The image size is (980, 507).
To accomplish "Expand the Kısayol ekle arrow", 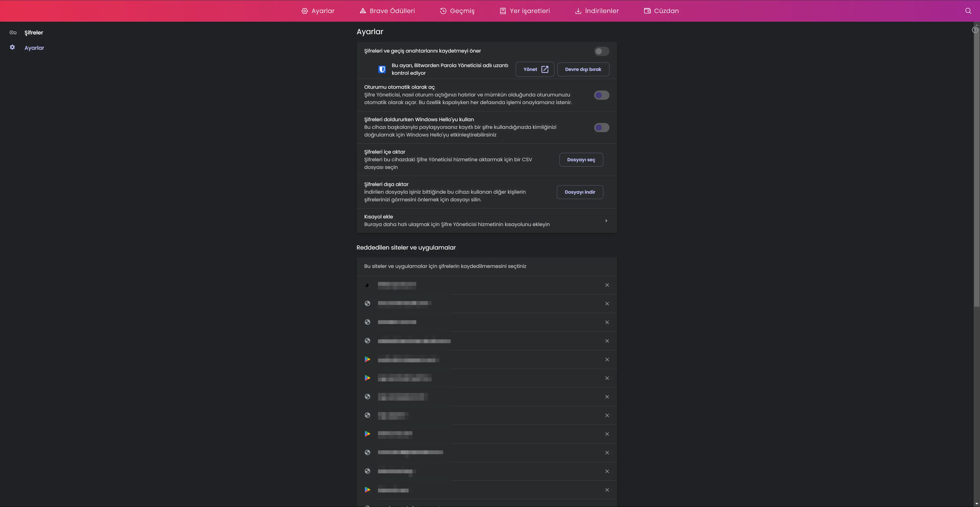I will 606,221.
